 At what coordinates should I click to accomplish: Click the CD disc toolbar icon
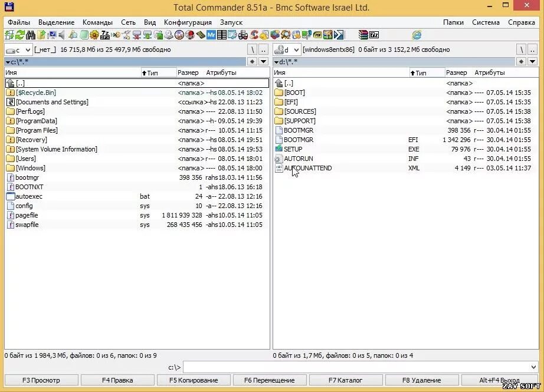point(179,35)
